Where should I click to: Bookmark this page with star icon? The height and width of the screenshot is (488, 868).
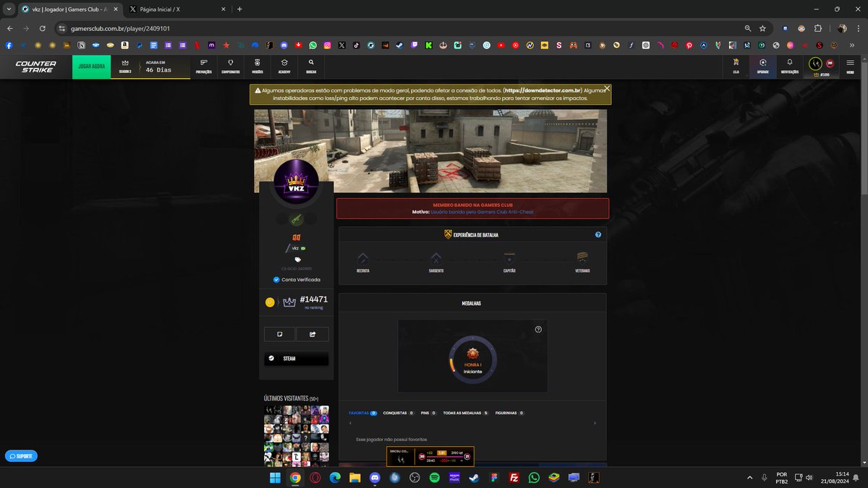click(x=762, y=28)
